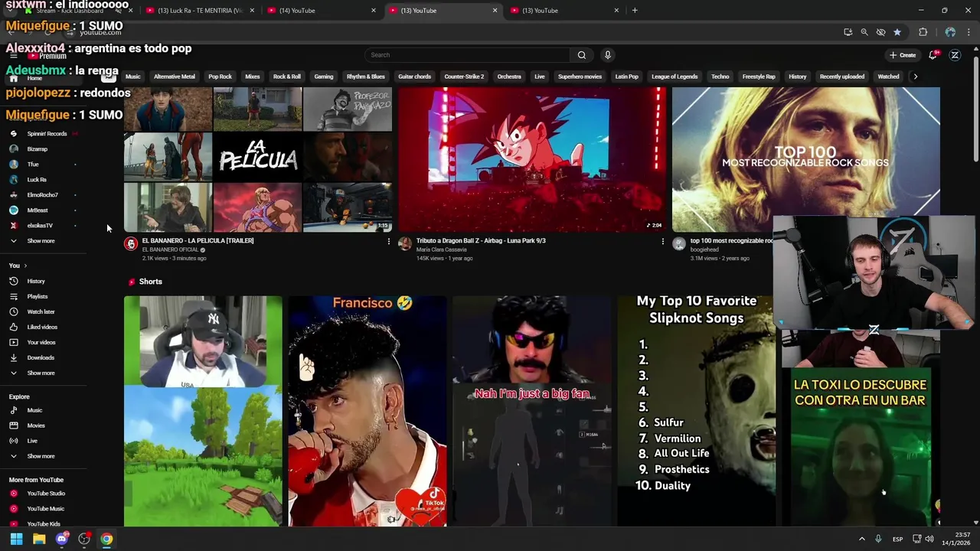
Task: Select the Alternative Metal chip
Action: coord(175,77)
